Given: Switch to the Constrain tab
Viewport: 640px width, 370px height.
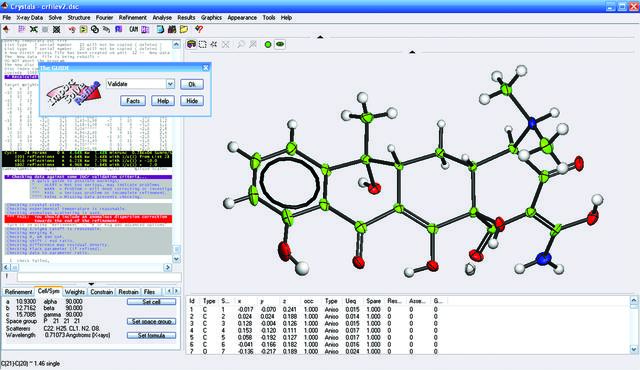Looking at the screenshot, I should [101, 292].
